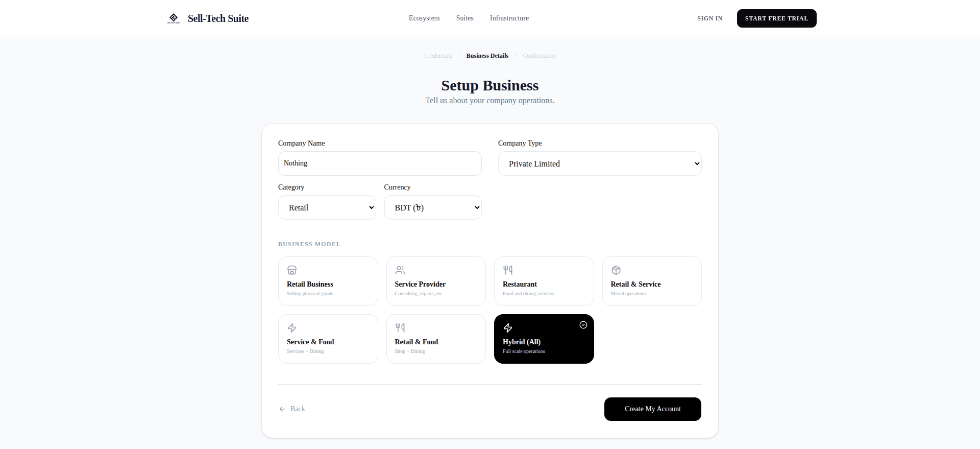
Task: Click the utensils icon on Retail & Food
Action: (400, 328)
